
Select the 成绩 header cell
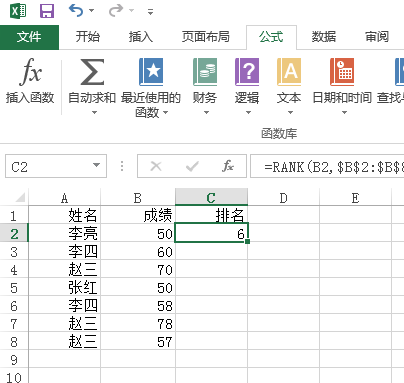point(138,215)
